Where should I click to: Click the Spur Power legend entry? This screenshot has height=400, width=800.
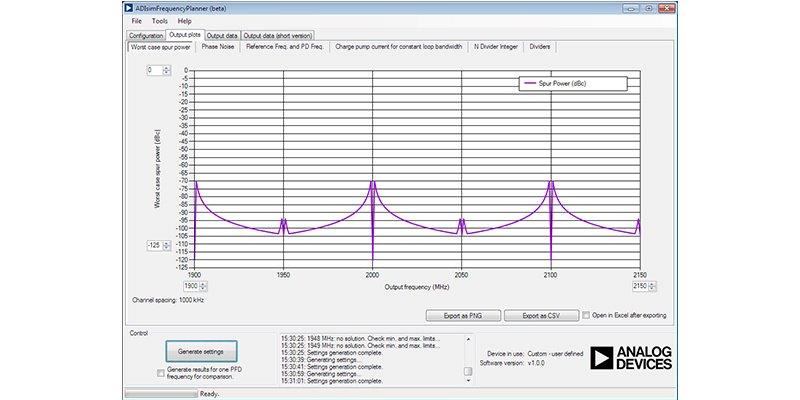[570, 85]
